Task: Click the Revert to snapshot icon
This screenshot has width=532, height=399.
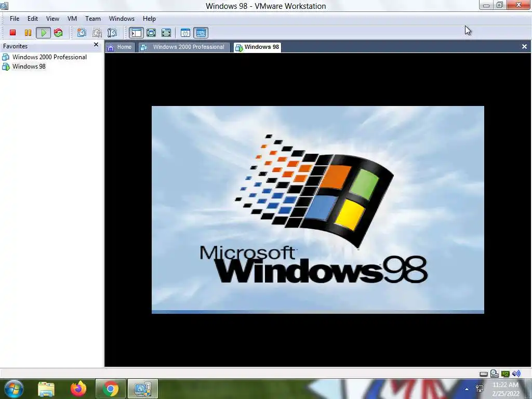Action: pos(97,33)
